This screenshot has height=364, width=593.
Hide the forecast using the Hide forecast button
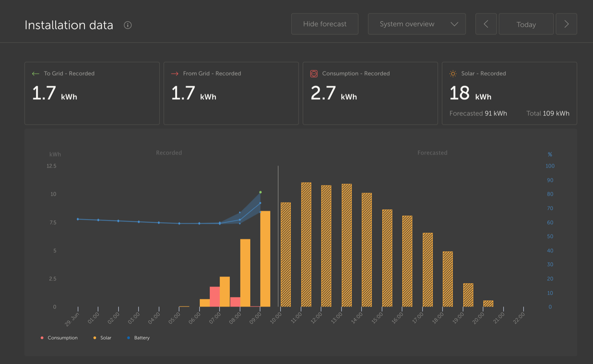[x=324, y=24]
